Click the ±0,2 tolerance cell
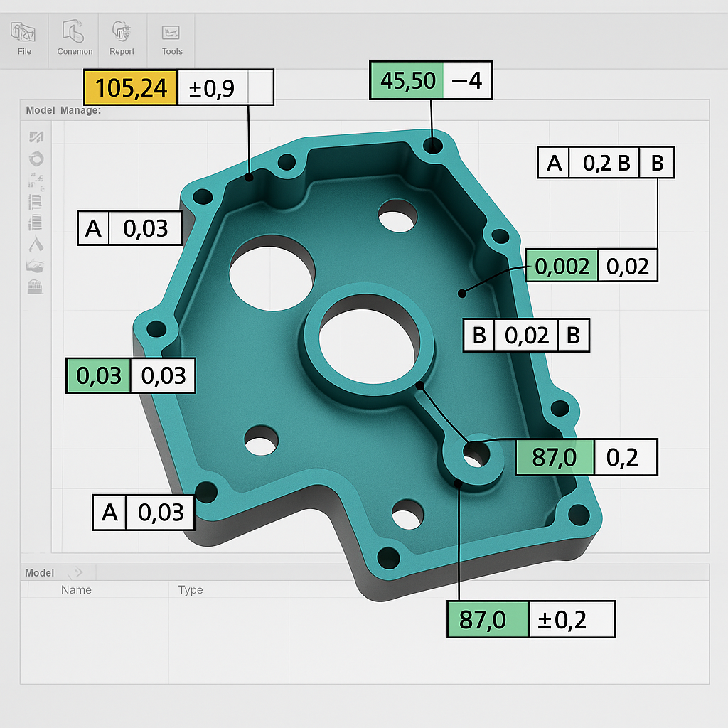The image size is (728, 728). [x=572, y=619]
